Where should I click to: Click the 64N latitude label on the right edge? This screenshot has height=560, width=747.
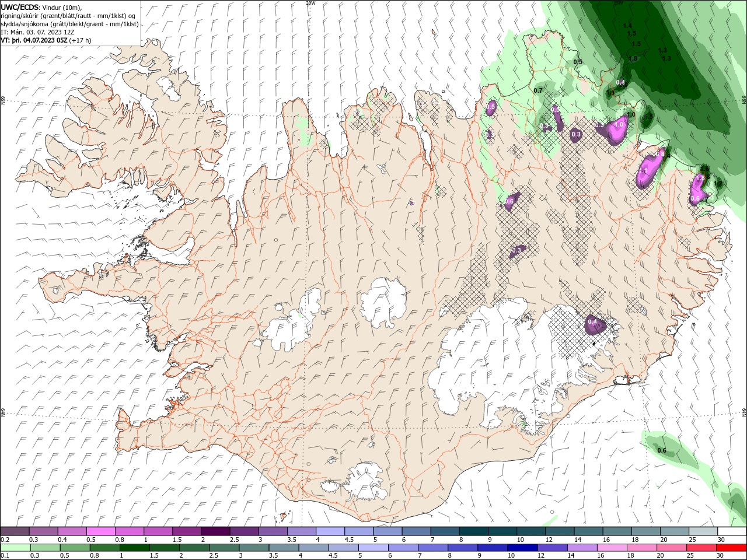(x=744, y=412)
